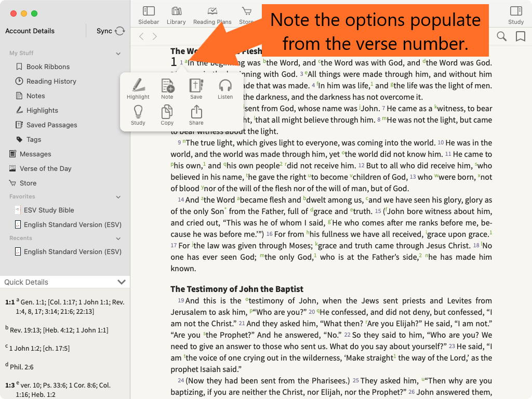
Task: Toggle the Study pane button
Action: (515, 15)
